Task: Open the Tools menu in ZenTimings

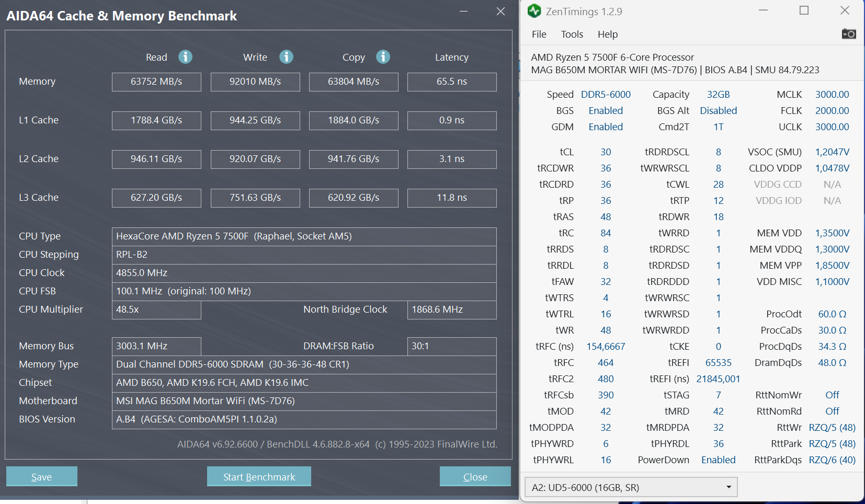Action: click(572, 34)
